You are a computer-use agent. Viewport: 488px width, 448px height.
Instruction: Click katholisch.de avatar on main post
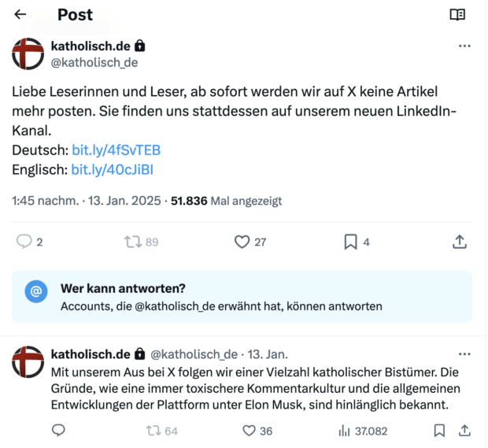pyautogui.click(x=28, y=54)
